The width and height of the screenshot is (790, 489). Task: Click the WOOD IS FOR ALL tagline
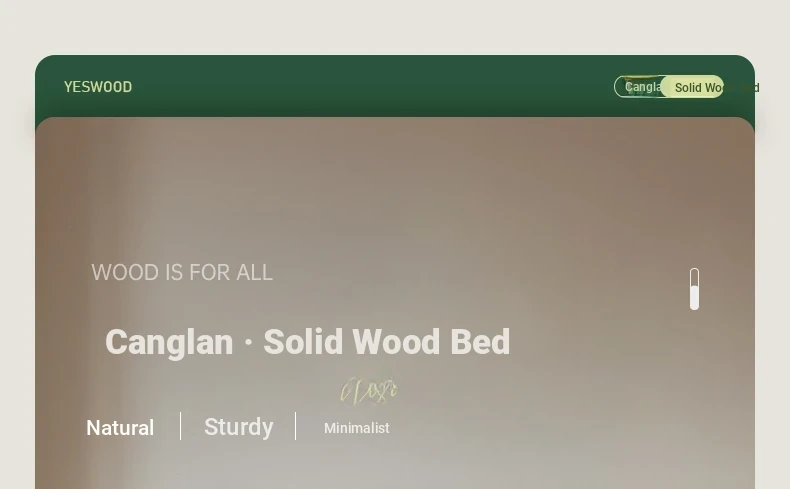tap(182, 272)
